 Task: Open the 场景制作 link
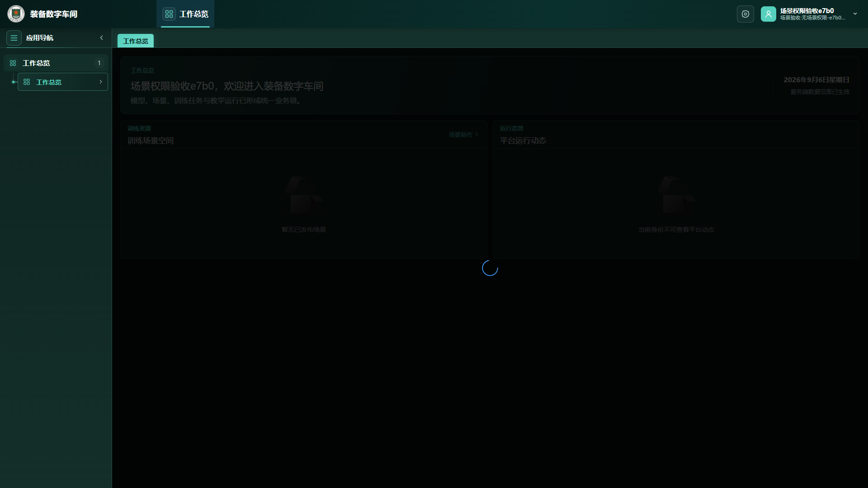pyautogui.click(x=463, y=135)
